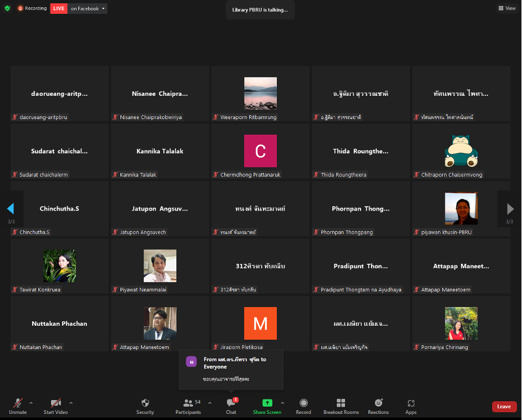Open the Security shield options
Image resolution: width=522 pixels, height=420 pixels.
tap(145, 406)
